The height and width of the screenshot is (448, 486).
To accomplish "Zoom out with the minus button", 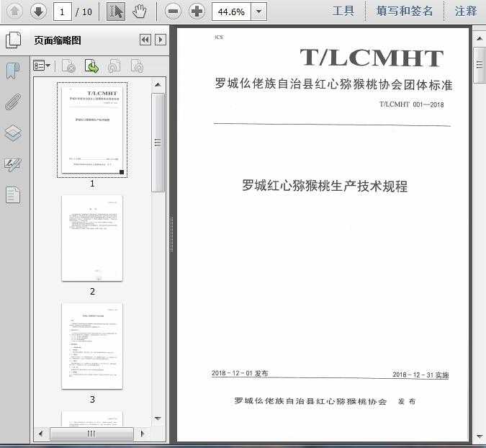I will click(x=173, y=12).
